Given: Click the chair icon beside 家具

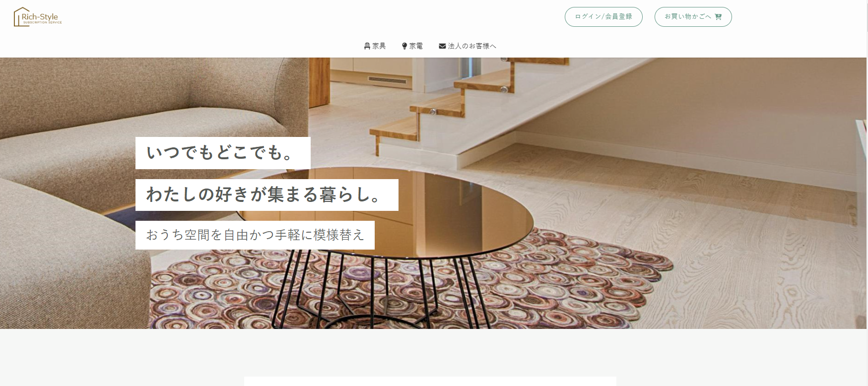Looking at the screenshot, I should click(x=367, y=46).
